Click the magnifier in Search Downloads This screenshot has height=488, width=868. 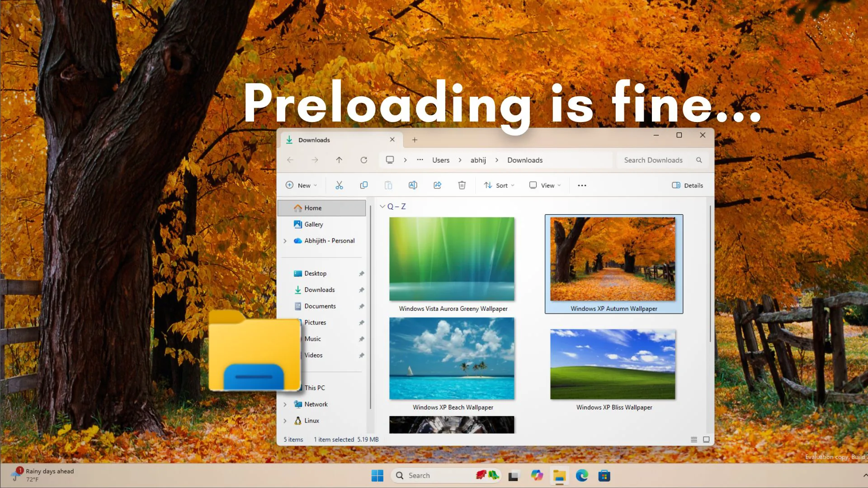[699, 160]
